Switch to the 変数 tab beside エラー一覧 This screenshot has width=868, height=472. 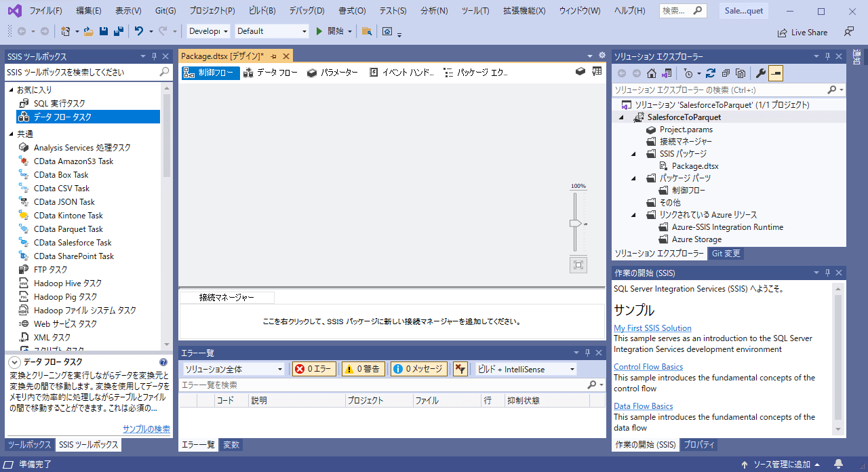(x=231, y=445)
